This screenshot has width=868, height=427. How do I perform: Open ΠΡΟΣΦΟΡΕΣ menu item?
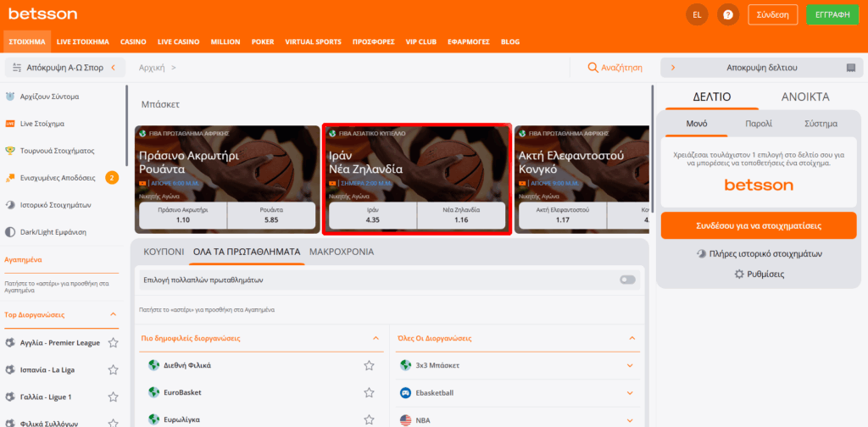pos(373,42)
